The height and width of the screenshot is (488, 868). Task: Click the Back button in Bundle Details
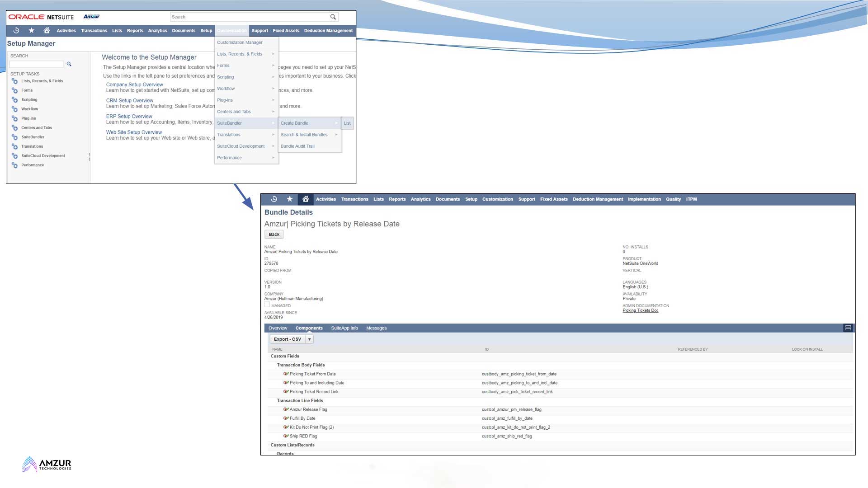(x=274, y=235)
